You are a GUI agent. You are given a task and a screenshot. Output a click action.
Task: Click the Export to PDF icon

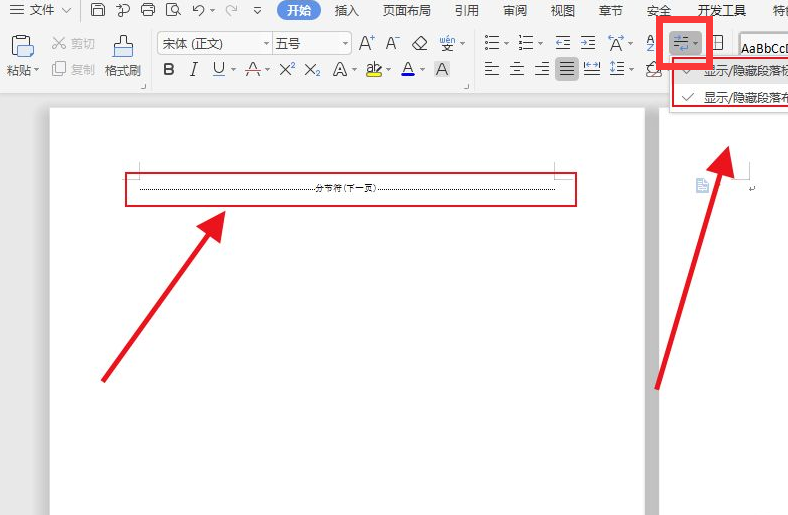(x=123, y=10)
